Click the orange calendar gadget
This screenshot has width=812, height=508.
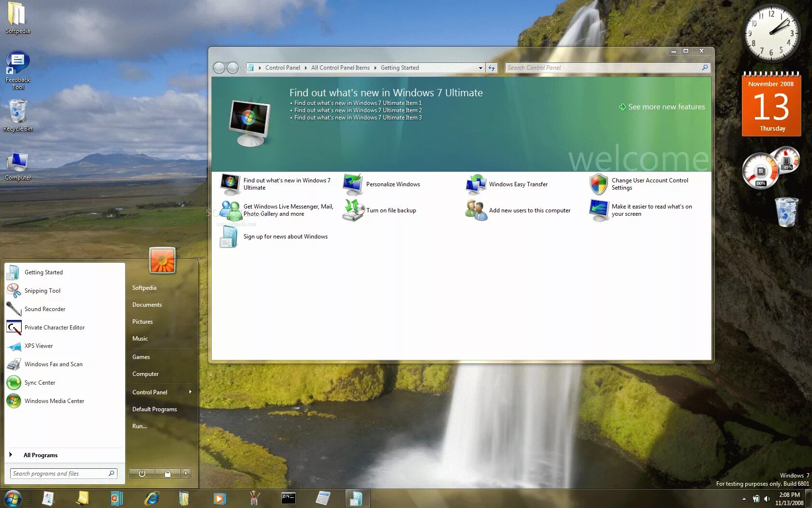[x=771, y=103]
